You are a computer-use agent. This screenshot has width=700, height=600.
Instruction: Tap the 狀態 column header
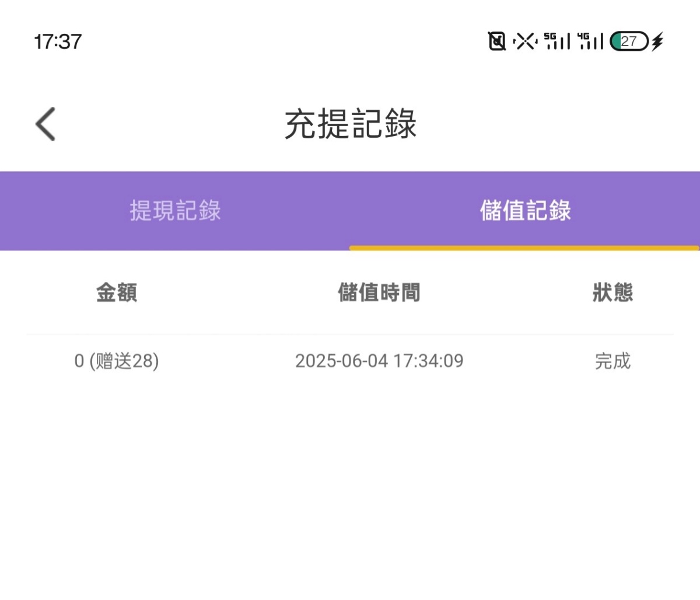(x=612, y=292)
